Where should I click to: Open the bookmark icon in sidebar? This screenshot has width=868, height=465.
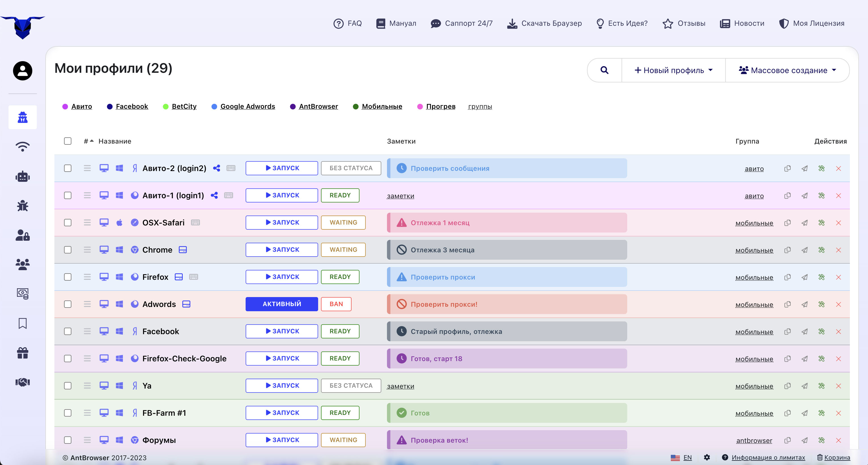[23, 323]
